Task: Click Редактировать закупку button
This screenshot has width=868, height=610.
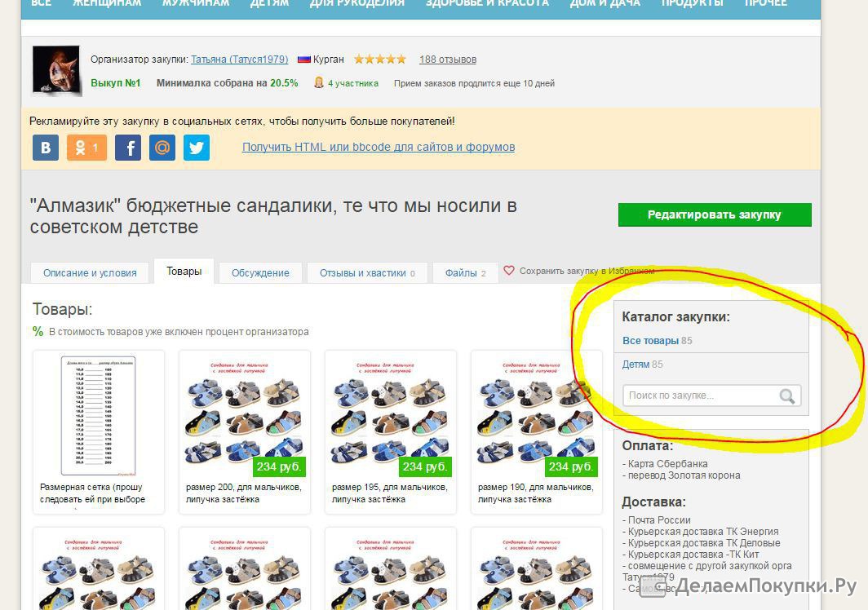Action: click(x=715, y=214)
